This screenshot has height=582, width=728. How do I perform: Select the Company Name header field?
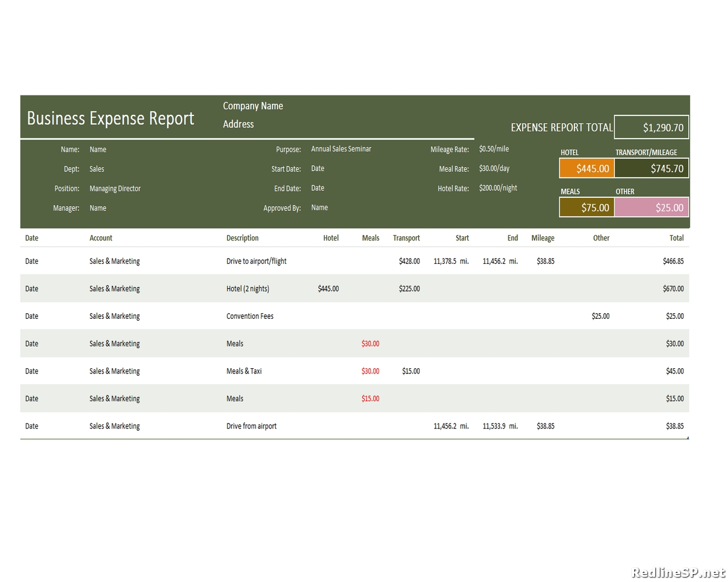253,106
